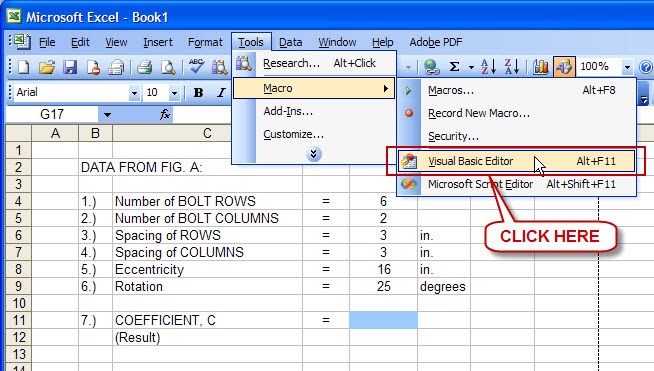
Task: Click the Drawing toolbar icon
Action: (564, 67)
